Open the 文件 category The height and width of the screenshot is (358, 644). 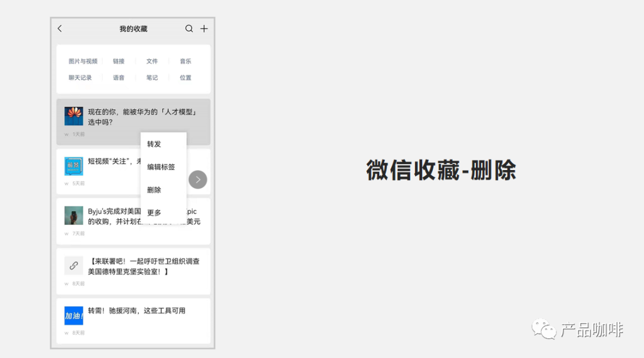click(152, 61)
